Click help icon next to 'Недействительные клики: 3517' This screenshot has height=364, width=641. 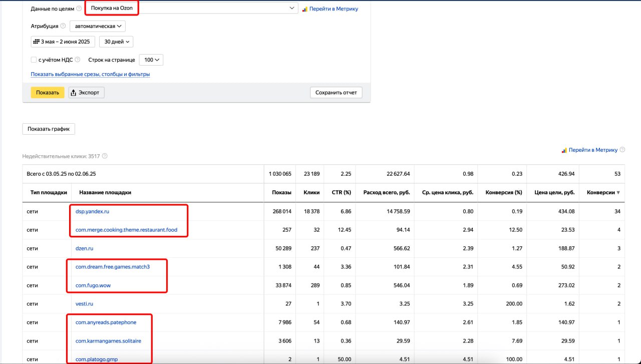(105, 156)
